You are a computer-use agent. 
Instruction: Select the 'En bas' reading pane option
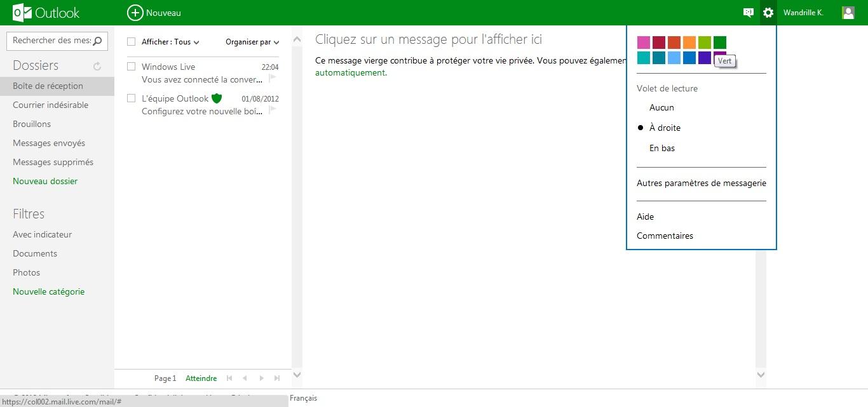pos(662,148)
